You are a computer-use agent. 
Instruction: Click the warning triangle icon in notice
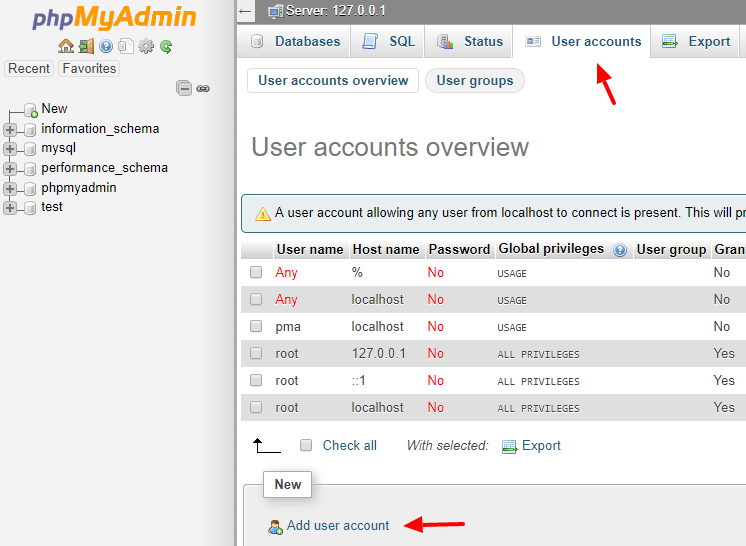coord(263,214)
